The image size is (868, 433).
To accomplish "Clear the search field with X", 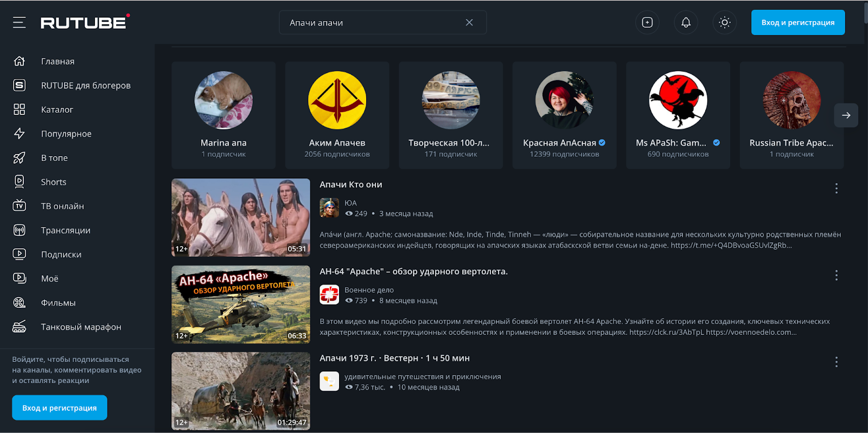I will 469,22.
